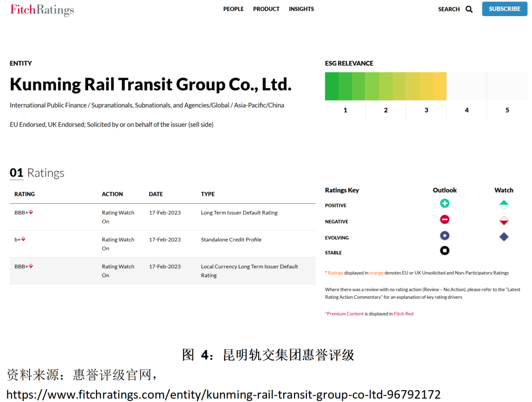Click the Search text link
The height and width of the screenshot is (402, 532).
pos(448,9)
